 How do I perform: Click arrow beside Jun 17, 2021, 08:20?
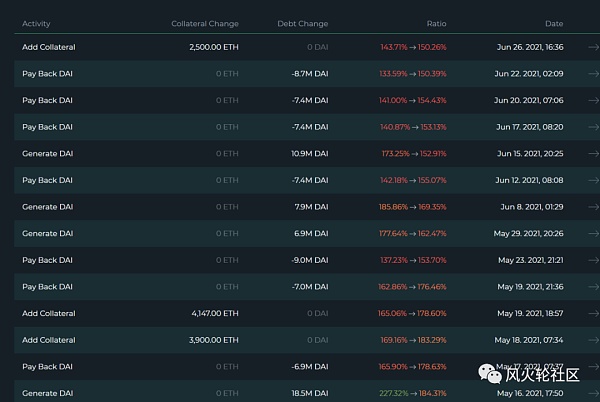pyautogui.click(x=593, y=127)
